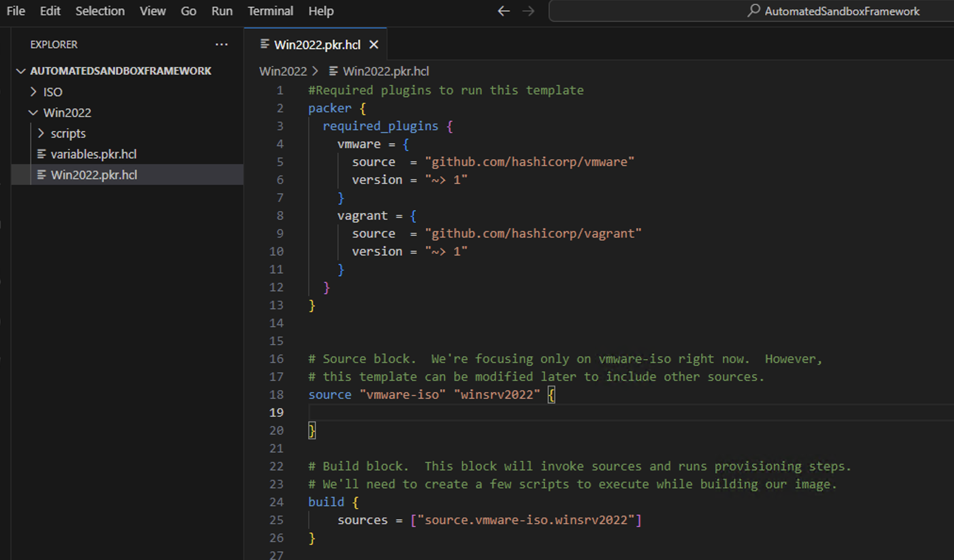Click the closing brace on line 20
The height and width of the screenshot is (560, 954).
tap(312, 430)
